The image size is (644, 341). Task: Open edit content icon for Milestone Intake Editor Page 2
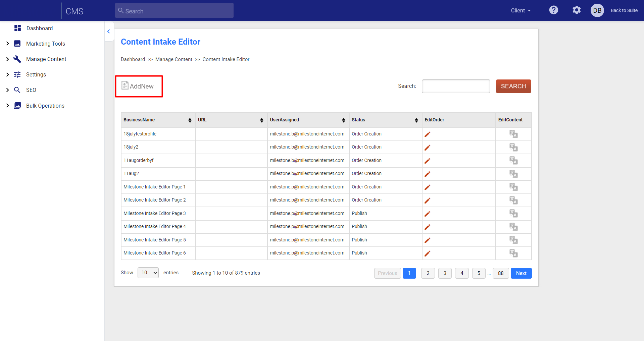513,200
